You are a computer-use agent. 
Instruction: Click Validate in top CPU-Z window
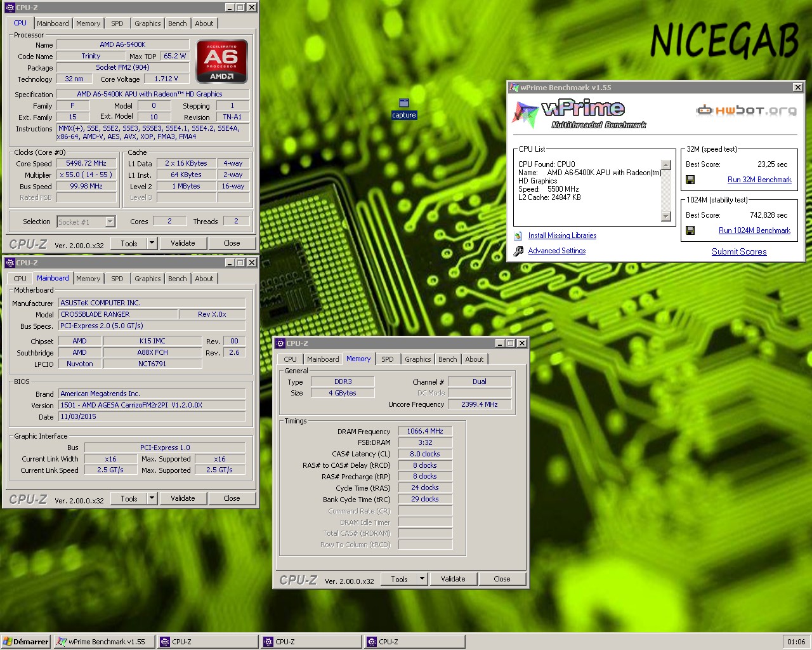[183, 243]
